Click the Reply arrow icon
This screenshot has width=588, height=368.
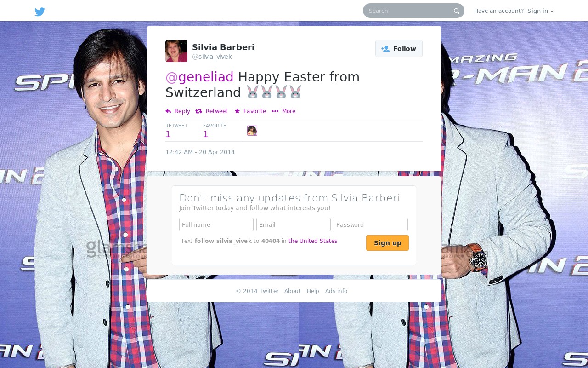click(168, 111)
